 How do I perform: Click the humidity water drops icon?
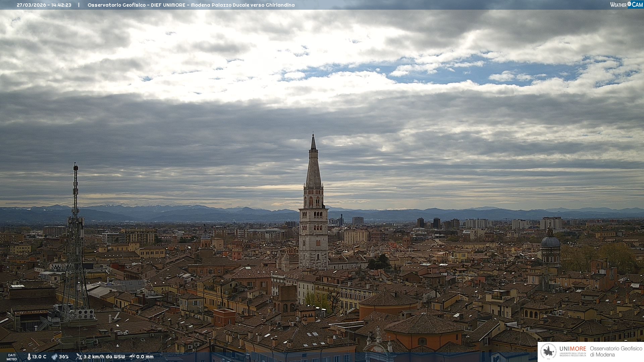[x=54, y=357]
